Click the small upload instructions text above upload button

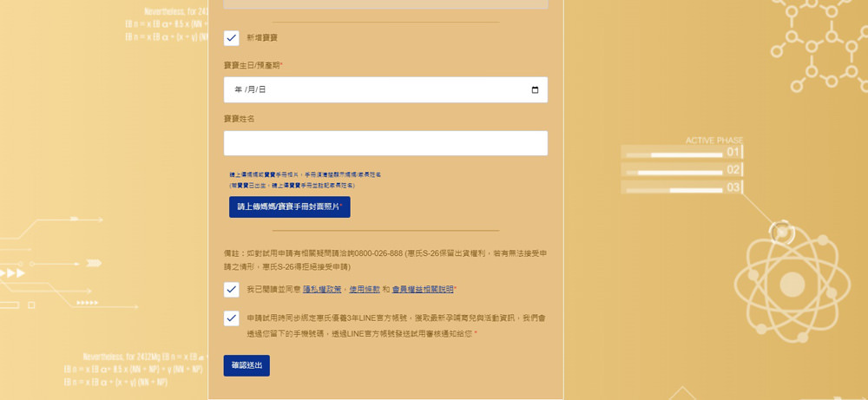click(x=305, y=180)
